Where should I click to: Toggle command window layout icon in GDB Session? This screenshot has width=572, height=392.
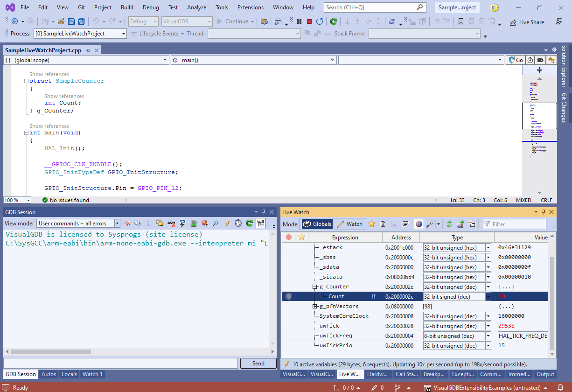(261, 224)
